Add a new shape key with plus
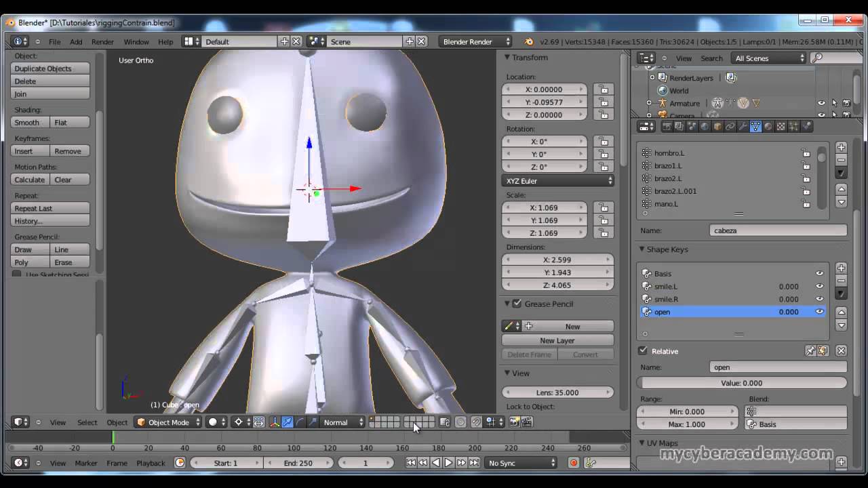This screenshot has width=868, height=488. (x=841, y=268)
